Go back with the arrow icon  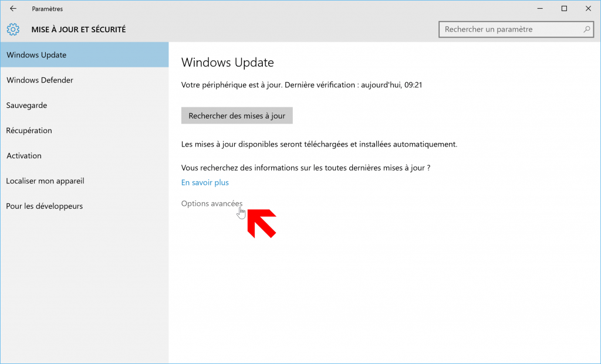point(13,8)
